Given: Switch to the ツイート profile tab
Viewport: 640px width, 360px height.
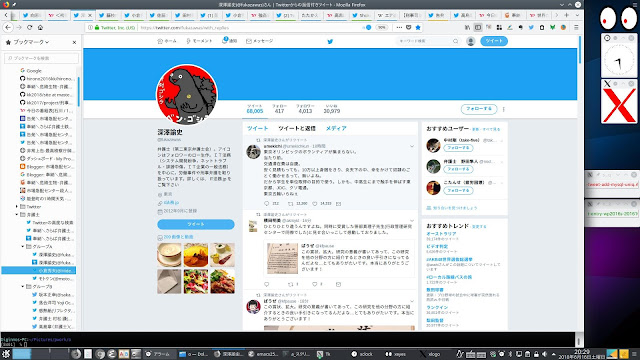Looking at the screenshot, I should 258,128.
